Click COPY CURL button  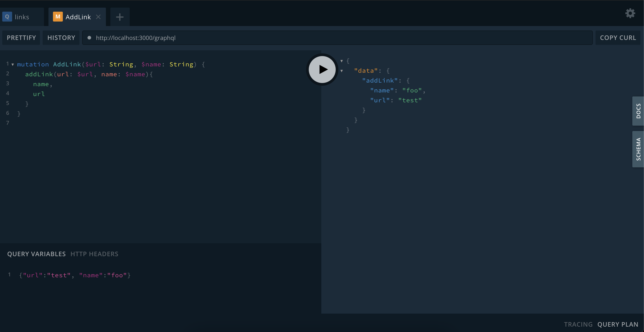click(618, 38)
